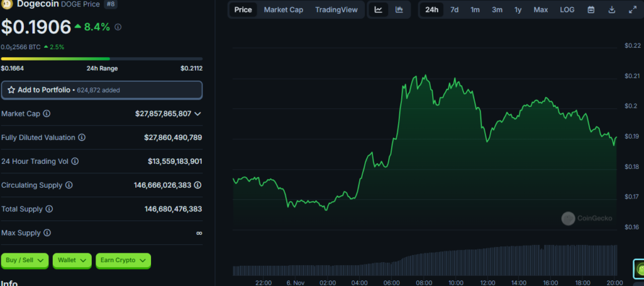Screen dimensions: 644x286
Task: Switch to line chart view icon
Action: [378, 10]
